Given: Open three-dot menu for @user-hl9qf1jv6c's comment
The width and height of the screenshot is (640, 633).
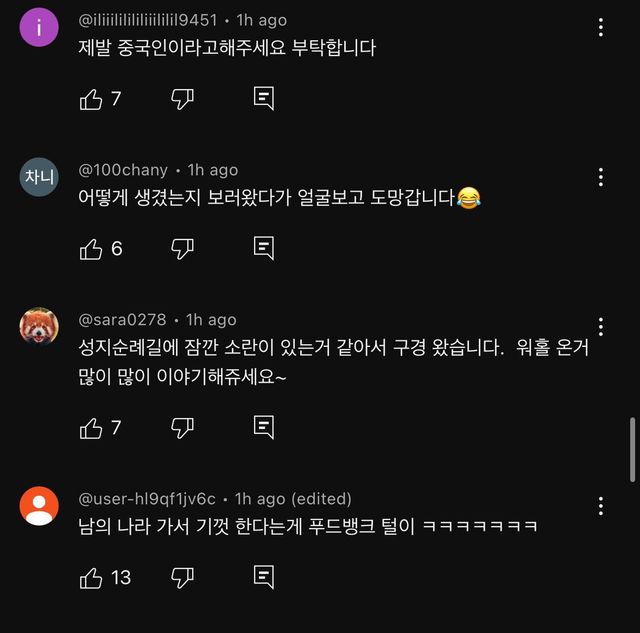Looking at the screenshot, I should 601,506.
